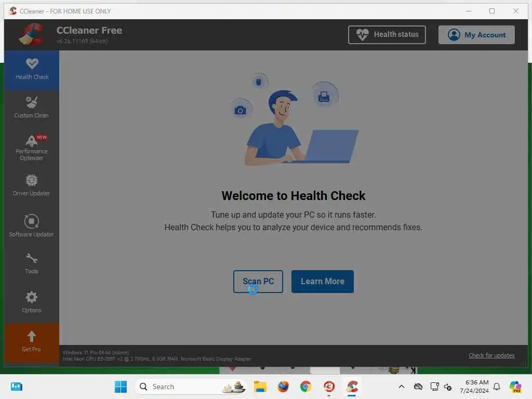This screenshot has height=399, width=532.
Task: Click the taskbar Search box
Action: pos(191,387)
